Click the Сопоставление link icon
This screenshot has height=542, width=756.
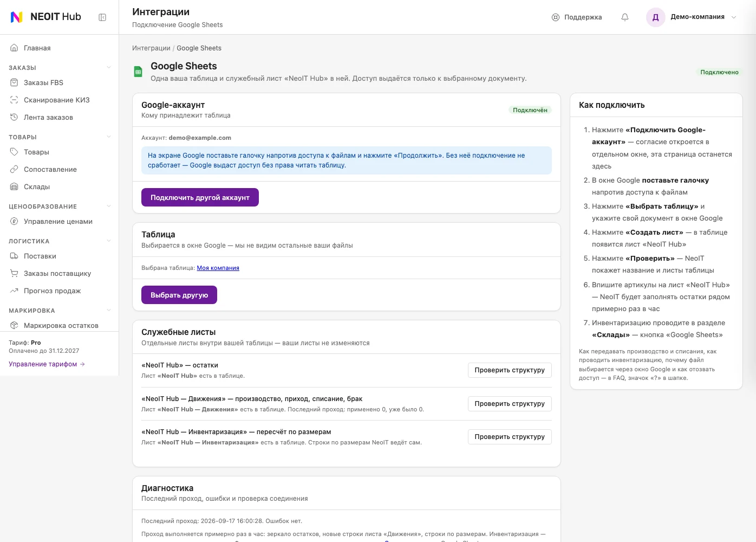click(x=14, y=170)
